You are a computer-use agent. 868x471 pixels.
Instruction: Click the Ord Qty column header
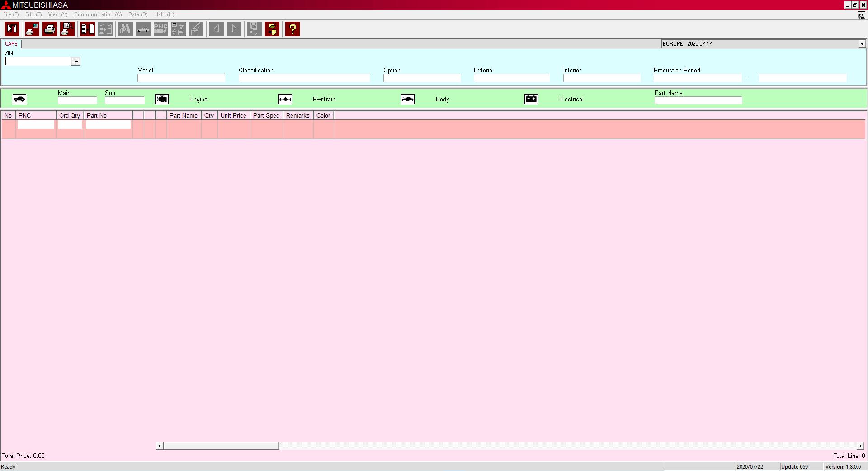click(x=70, y=115)
